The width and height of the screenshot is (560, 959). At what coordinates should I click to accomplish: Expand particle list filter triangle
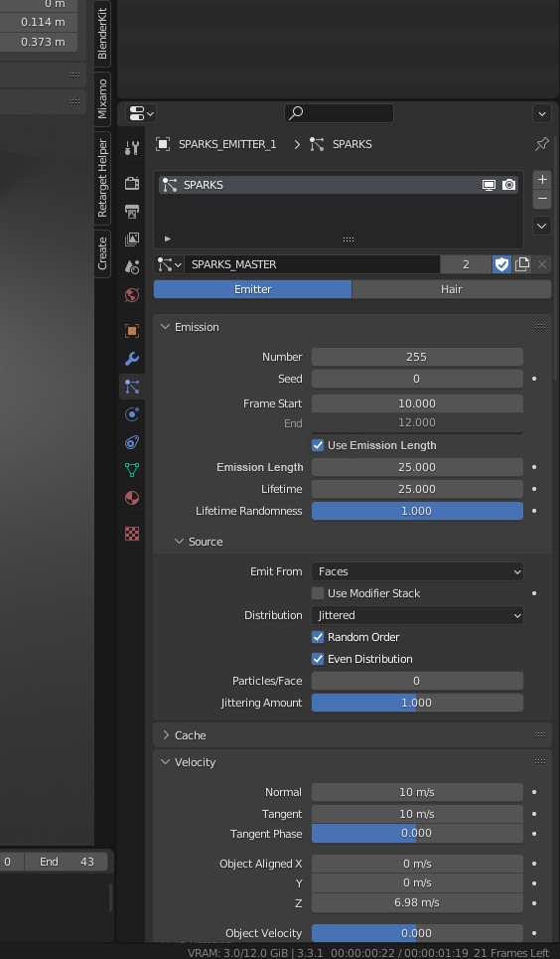[x=168, y=240]
